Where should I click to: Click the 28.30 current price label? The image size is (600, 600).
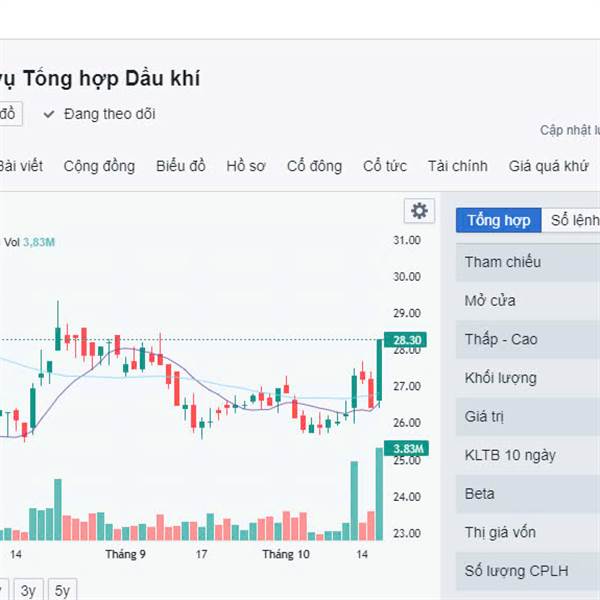[405, 340]
